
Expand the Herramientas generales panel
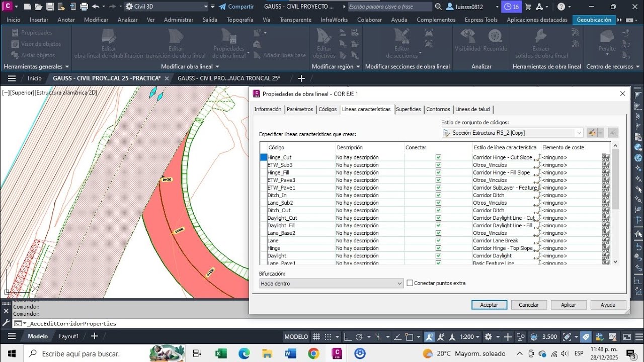37,66
